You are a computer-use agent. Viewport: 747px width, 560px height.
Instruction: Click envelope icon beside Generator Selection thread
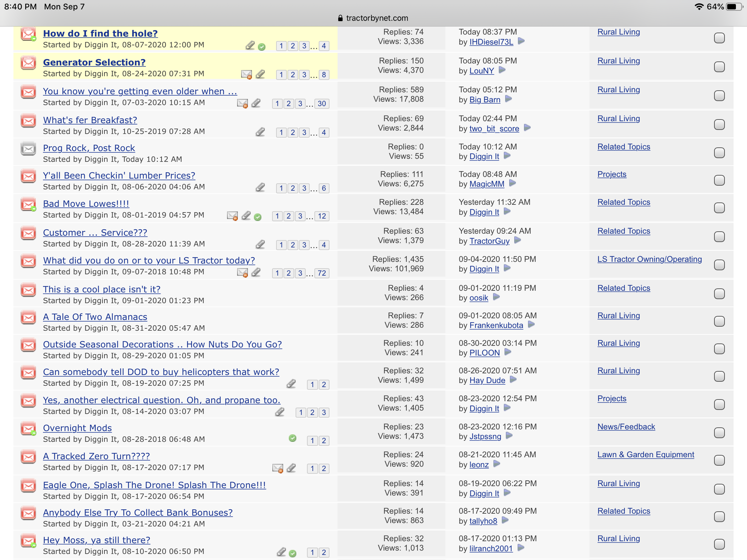pyautogui.click(x=28, y=63)
